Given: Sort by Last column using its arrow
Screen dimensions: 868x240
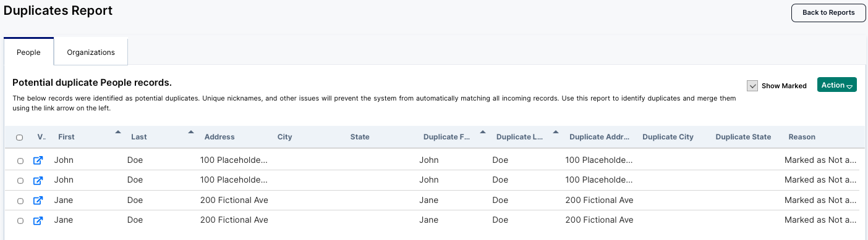Looking at the screenshot, I should tap(191, 131).
